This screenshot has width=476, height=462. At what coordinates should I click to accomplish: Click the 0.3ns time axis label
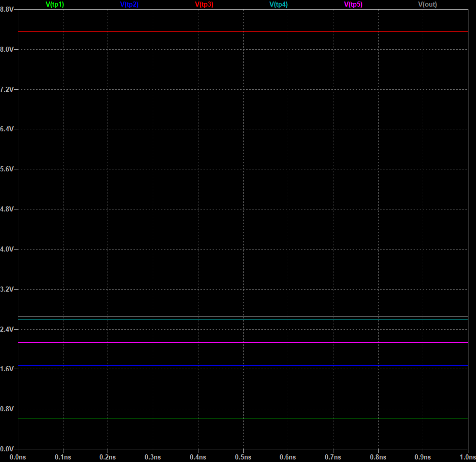[153, 457]
